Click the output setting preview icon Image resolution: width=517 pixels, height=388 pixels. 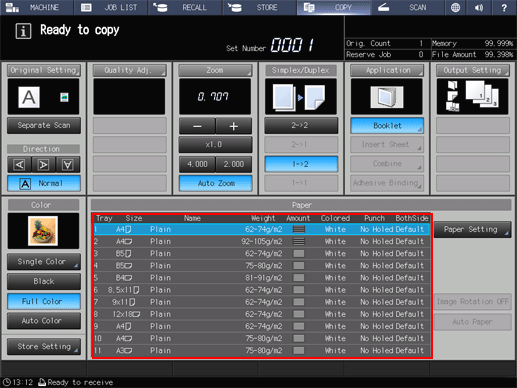472,97
